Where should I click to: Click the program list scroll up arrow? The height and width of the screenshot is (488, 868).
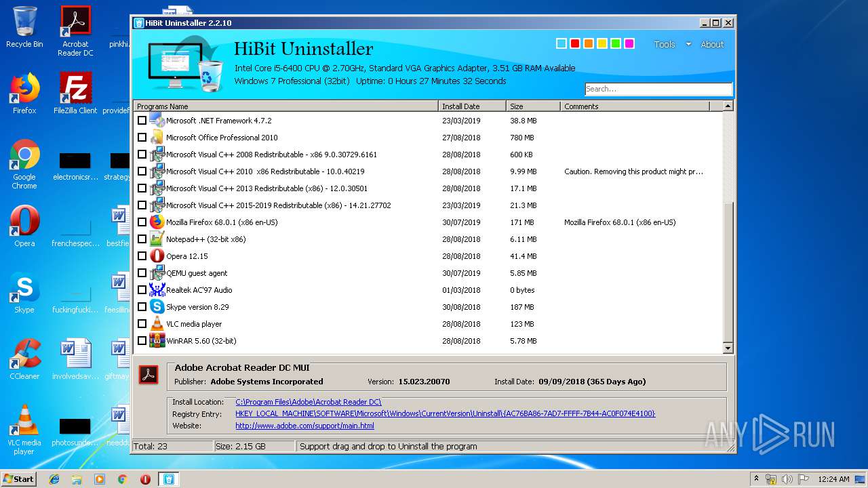728,106
